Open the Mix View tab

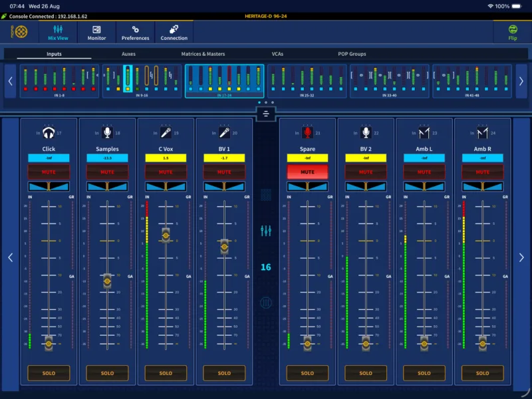[x=58, y=33]
